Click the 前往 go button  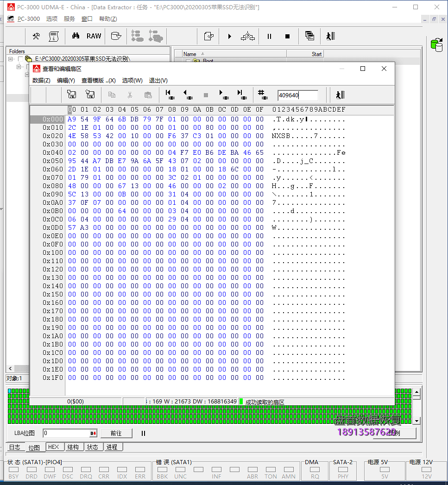(116, 433)
